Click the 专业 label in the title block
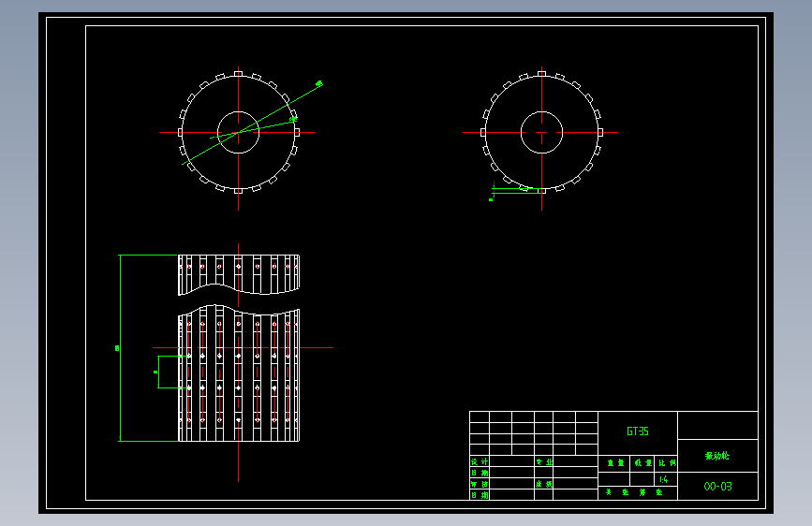The image size is (812, 526). pyautogui.click(x=544, y=461)
